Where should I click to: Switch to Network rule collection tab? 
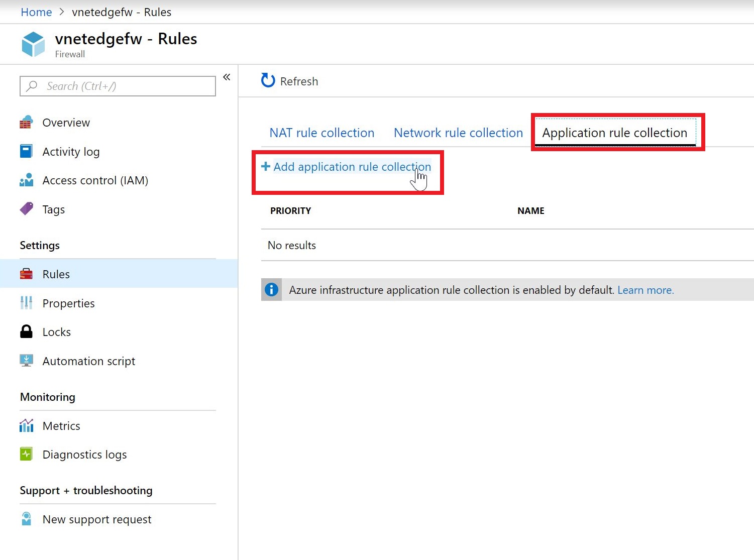(458, 133)
